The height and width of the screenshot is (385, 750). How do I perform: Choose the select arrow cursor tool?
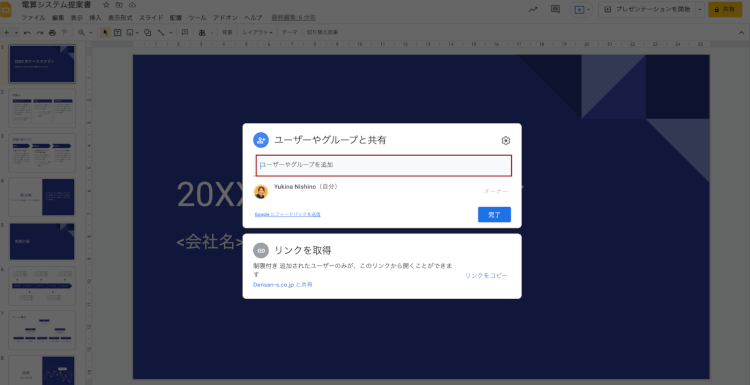point(105,33)
